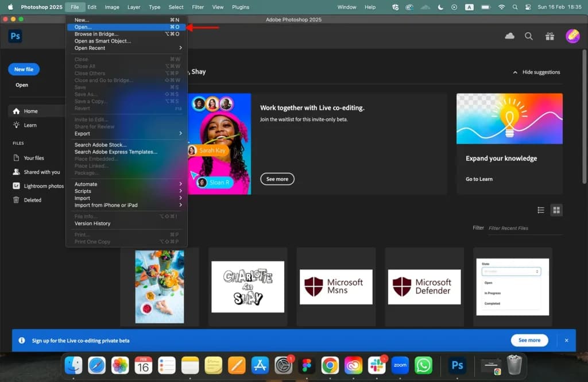Expand the Import submenu
This screenshot has width=588, height=382.
127,198
